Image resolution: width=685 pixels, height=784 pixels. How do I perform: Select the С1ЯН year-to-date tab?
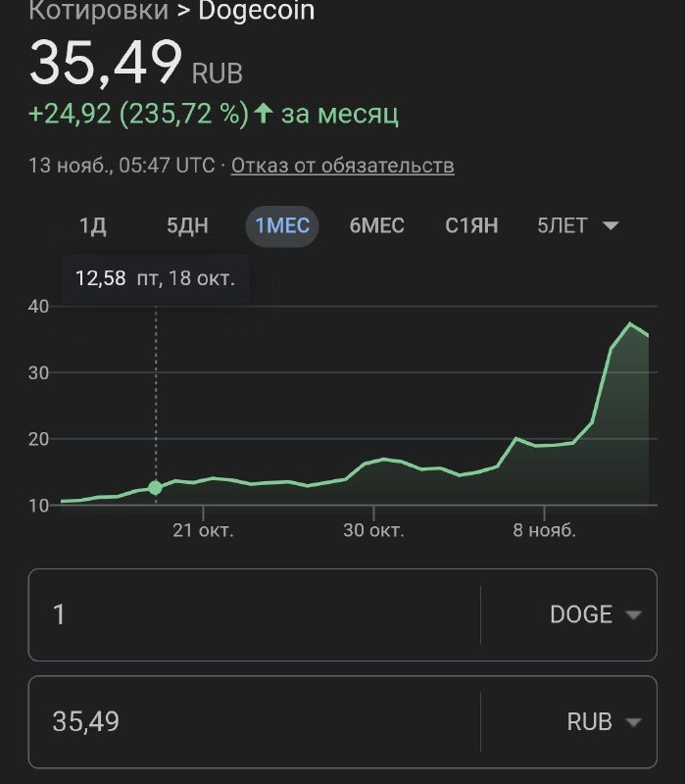click(471, 226)
